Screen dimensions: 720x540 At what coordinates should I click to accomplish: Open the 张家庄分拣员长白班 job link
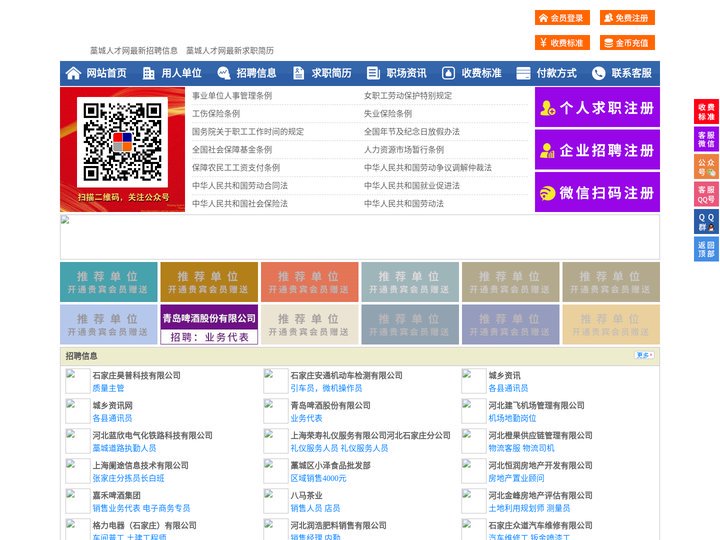point(128,478)
